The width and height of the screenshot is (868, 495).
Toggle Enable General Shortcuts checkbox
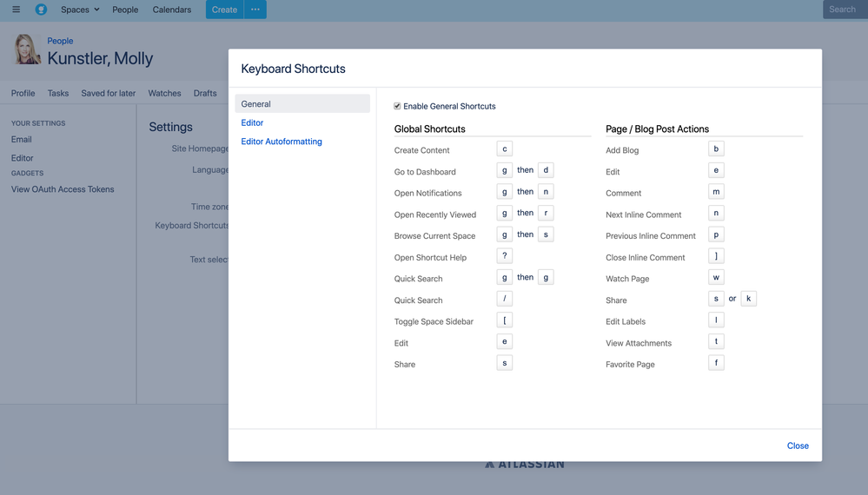pyautogui.click(x=397, y=106)
